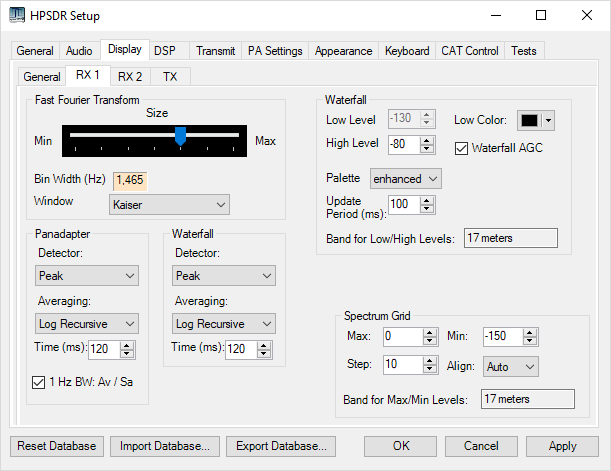Viewport: 611px width, 471px height.
Task: Open the FFT Window dropdown showing Kaiser
Action: 169,205
